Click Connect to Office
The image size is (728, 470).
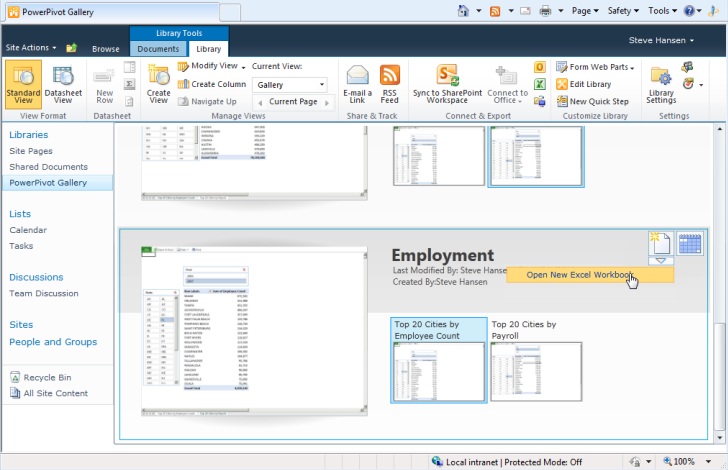507,85
